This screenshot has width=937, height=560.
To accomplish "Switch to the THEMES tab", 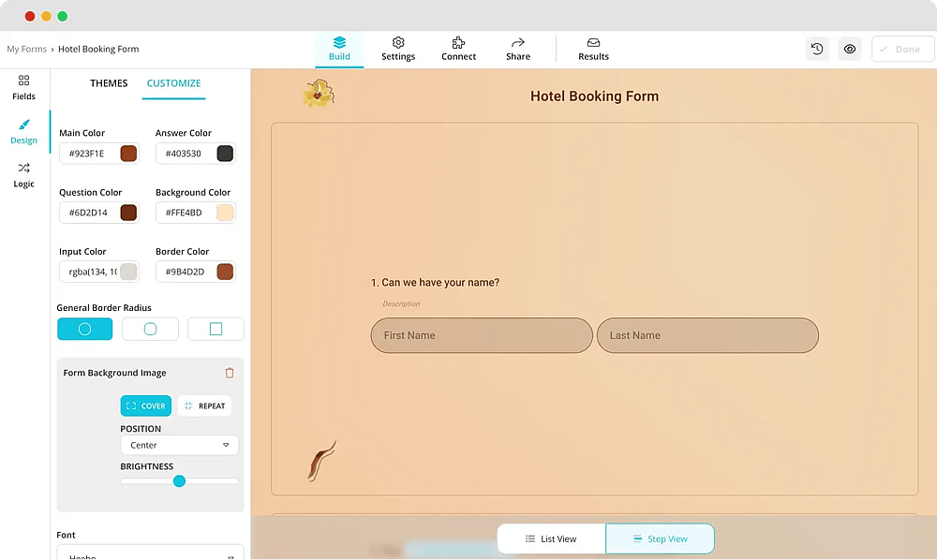I will [109, 83].
